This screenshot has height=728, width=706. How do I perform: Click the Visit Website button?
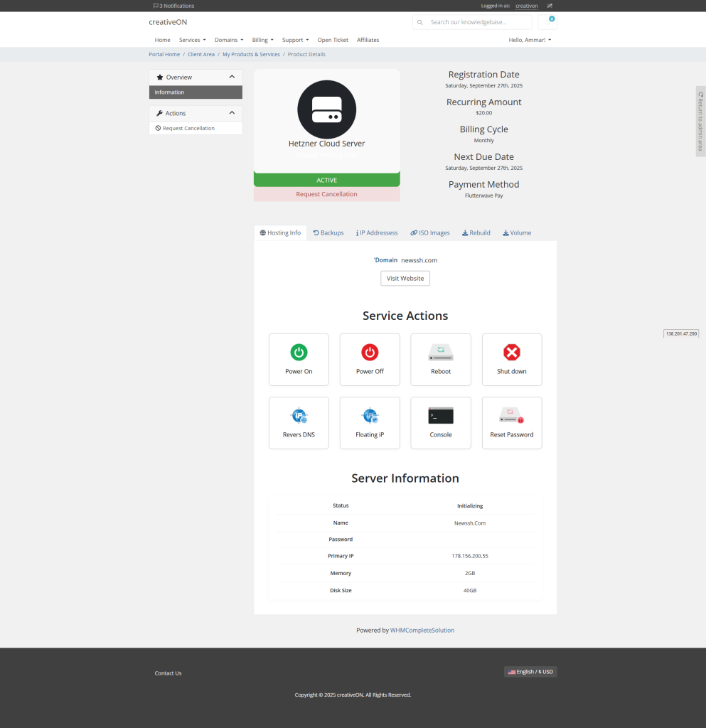coord(405,279)
